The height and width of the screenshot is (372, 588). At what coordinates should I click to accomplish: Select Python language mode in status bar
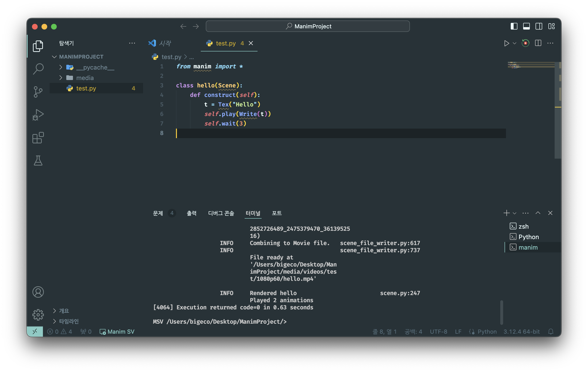tap(487, 332)
